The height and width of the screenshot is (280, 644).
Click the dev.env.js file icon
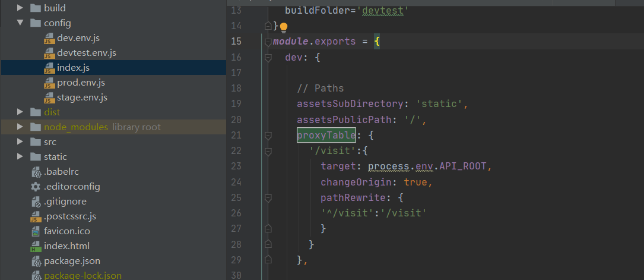[49, 38]
